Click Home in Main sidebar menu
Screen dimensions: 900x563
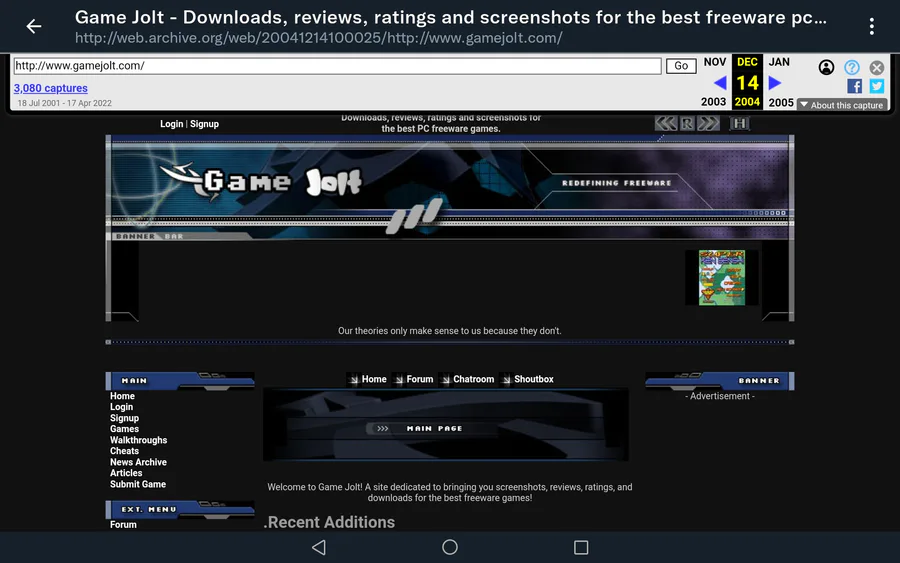pyautogui.click(x=122, y=396)
